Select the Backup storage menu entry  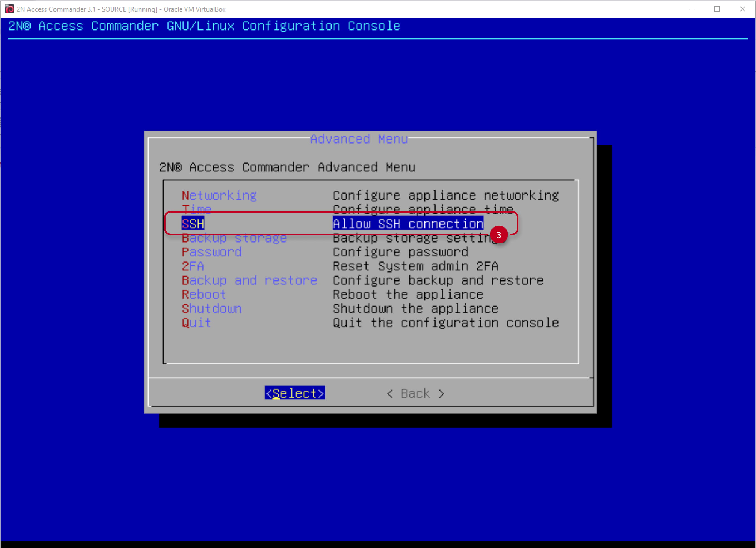(x=234, y=238)
